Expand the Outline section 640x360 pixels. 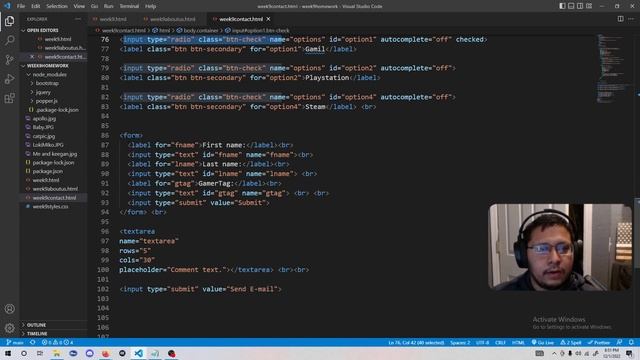click(x=37, y=325)
